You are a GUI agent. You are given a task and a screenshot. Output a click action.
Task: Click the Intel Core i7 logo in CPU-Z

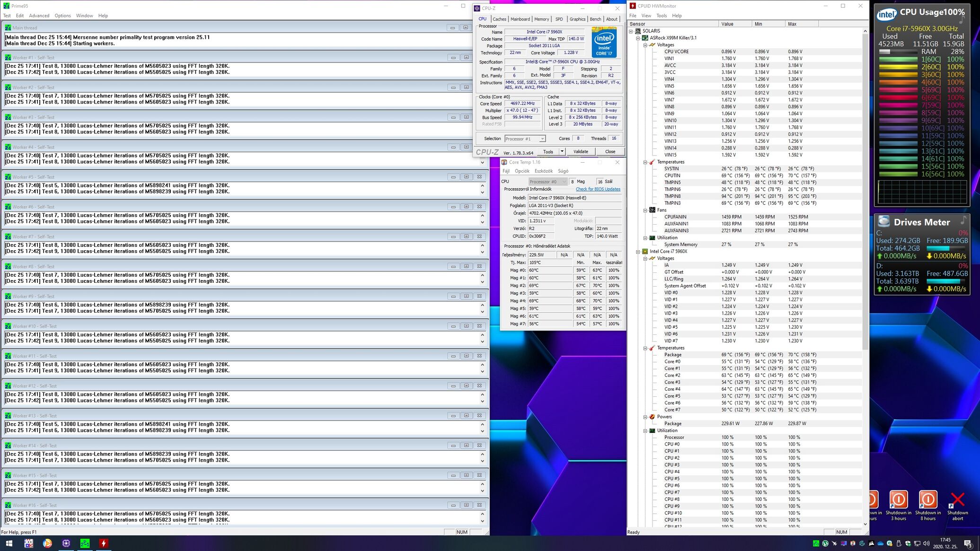click(x=604, y=42)
